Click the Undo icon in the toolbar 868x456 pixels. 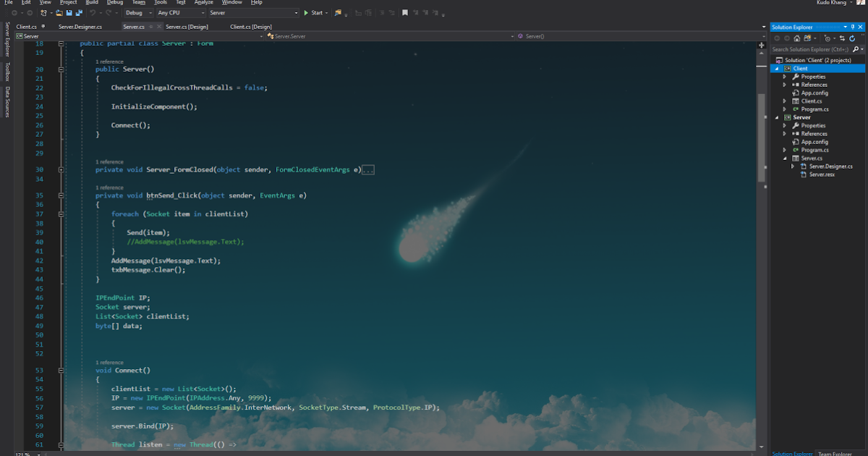(94, 12)
